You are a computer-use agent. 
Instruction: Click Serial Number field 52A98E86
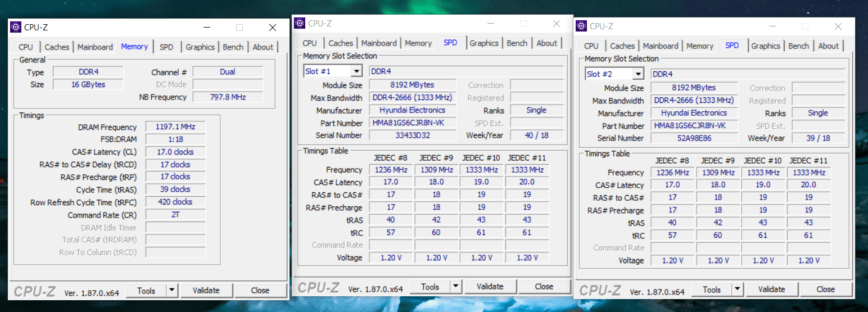pos(694,138)
